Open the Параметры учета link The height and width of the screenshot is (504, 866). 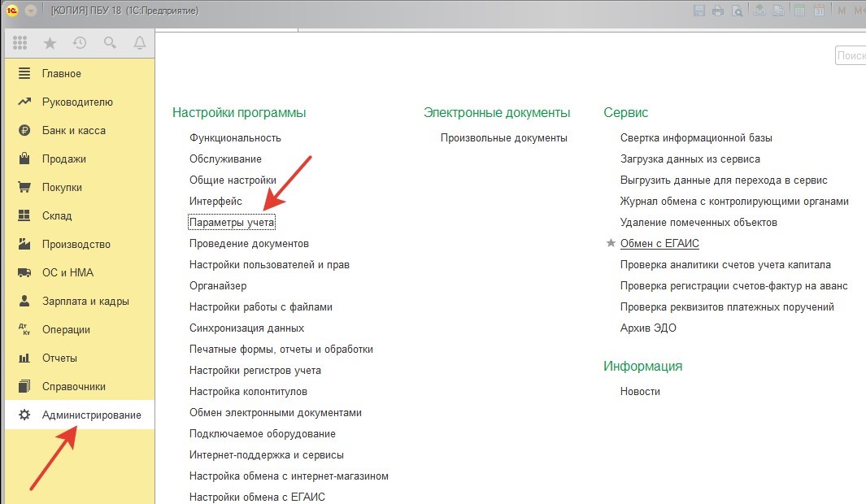click(232, 222)
